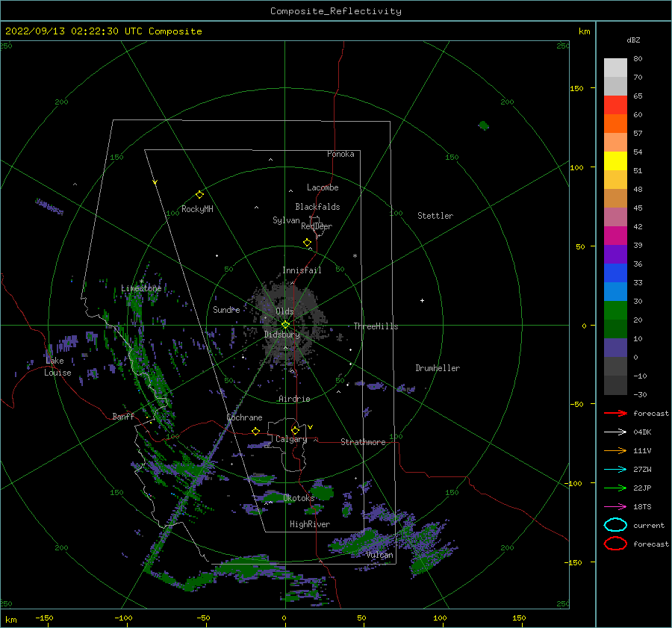Select the magenta 18TS arrow legend entry
672x628 pixels.
[x=615, y=507]
